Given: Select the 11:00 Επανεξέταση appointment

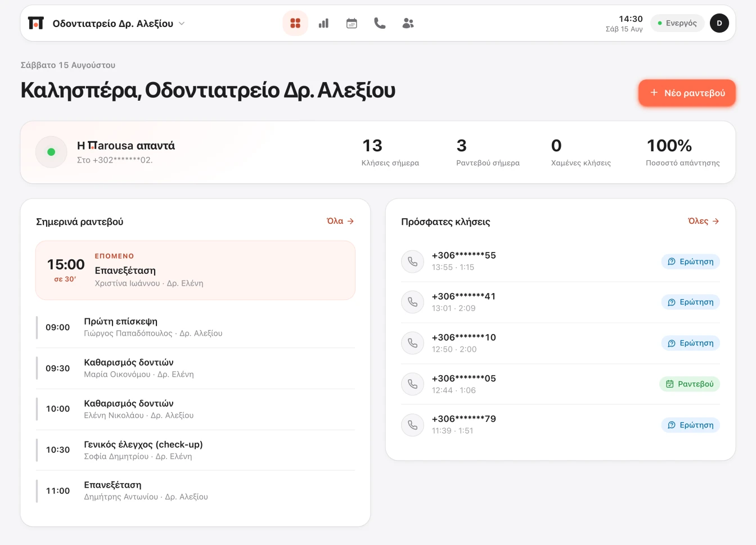Looking at the screenshot, I should (x=195, y=490).
